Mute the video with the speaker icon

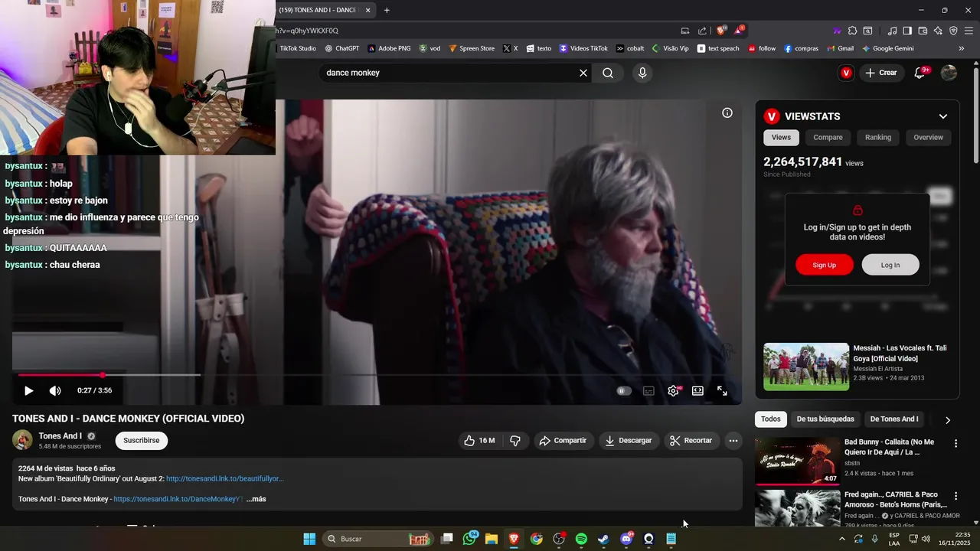pyautogui.click(x=55, y=391)
